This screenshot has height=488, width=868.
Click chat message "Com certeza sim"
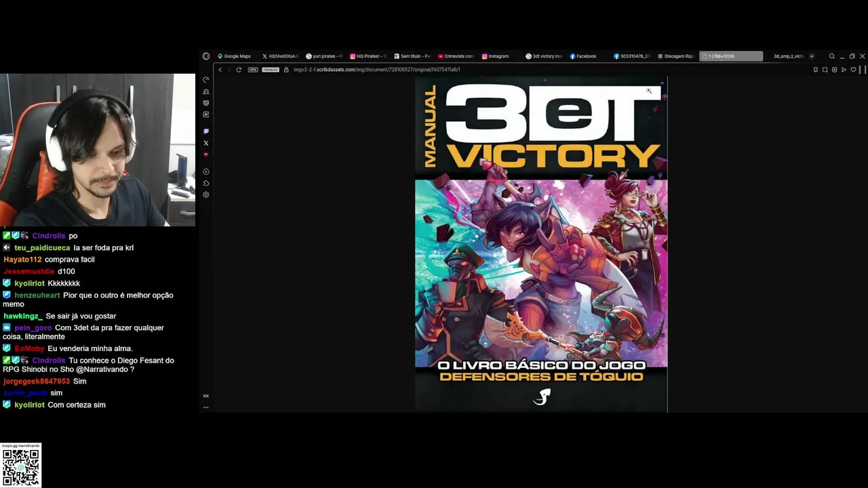[77, 405]
